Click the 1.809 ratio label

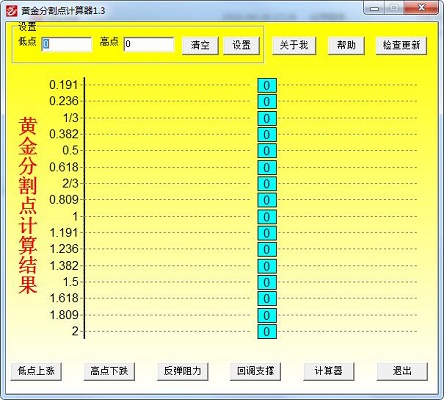point(64,315)
